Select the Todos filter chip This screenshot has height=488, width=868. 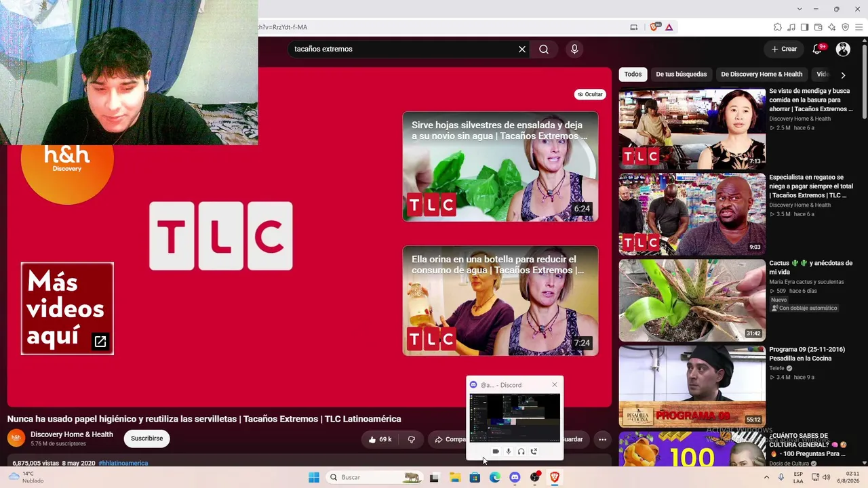(633, 75)
